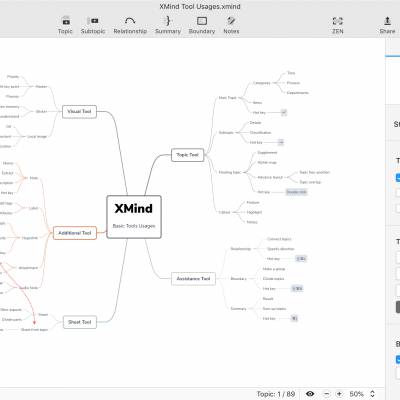The width and height of the screenshot is (400, 400).
Task: Select the Topic Tool node
Action: pyautogui.click(x=187, y=155)
